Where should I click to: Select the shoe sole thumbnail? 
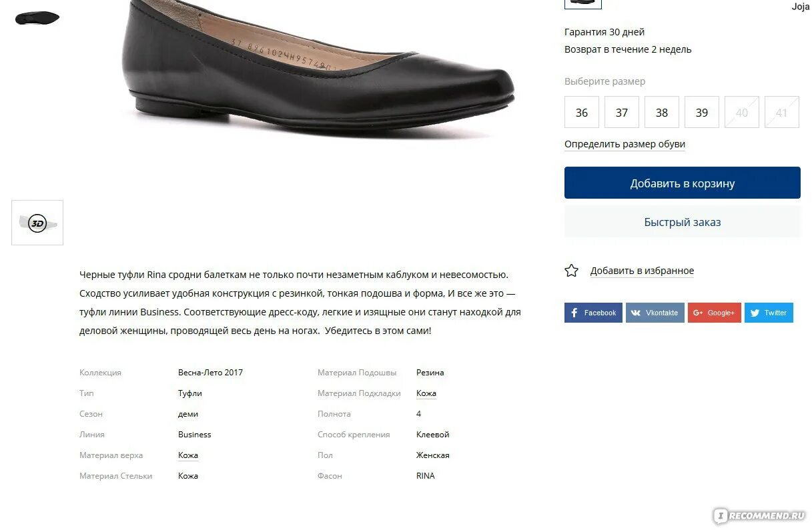tap(37, 18)
